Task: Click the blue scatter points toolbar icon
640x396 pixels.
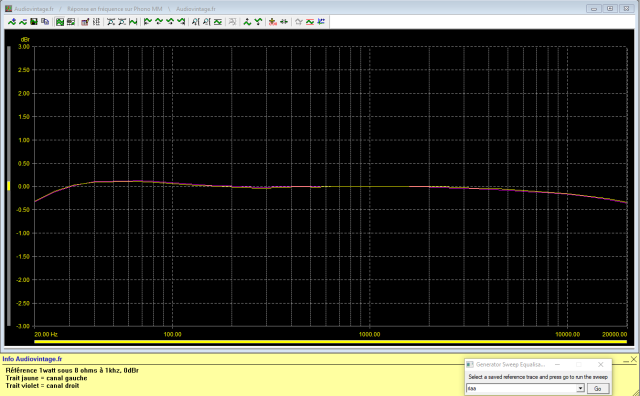Action: (321, 22)
